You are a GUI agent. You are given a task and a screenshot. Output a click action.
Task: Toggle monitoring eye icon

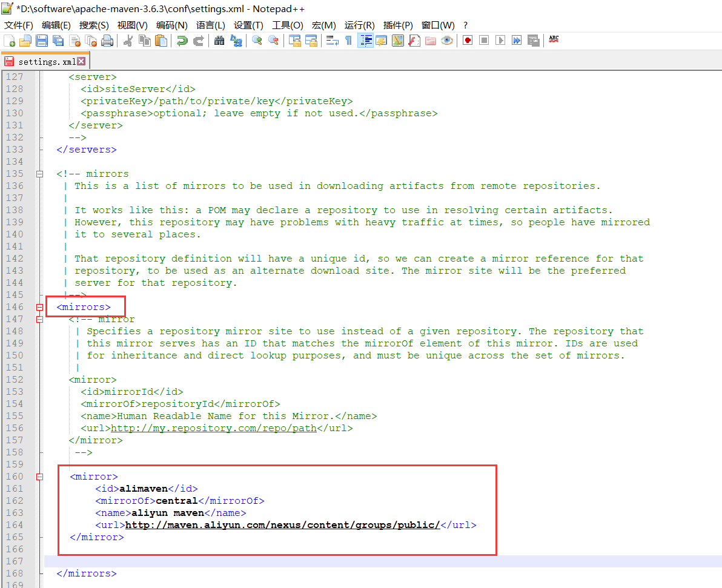[446, 41]
